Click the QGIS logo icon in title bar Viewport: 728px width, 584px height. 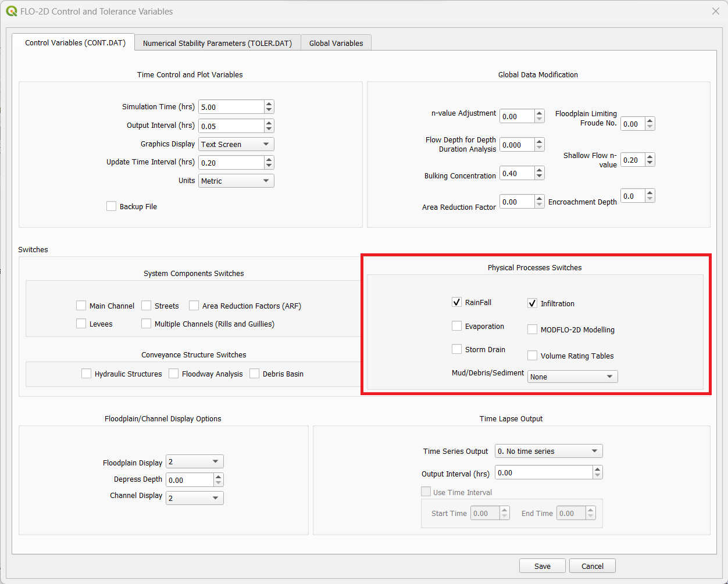click(x=11, y=11)
